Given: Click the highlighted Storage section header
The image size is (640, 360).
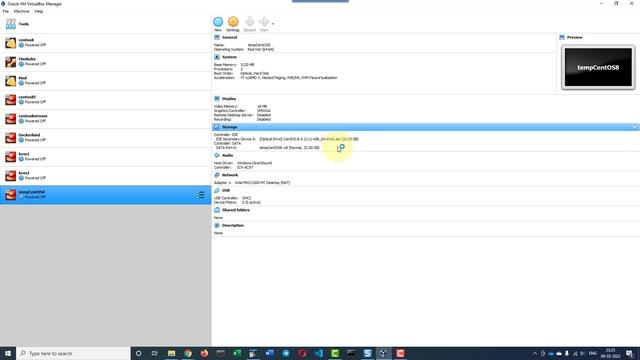Looking at the screenshot, I should [426, 127].
